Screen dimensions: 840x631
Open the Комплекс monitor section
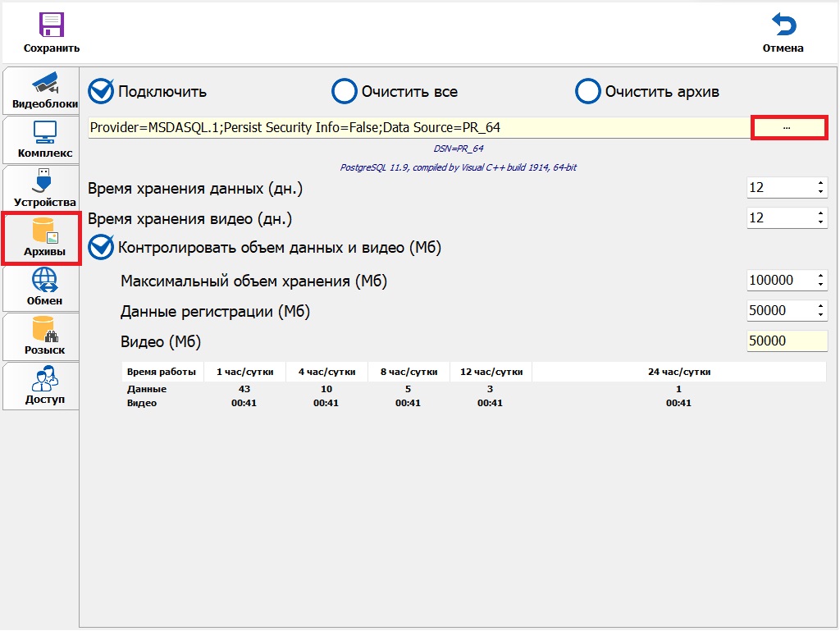pos(43,139)
